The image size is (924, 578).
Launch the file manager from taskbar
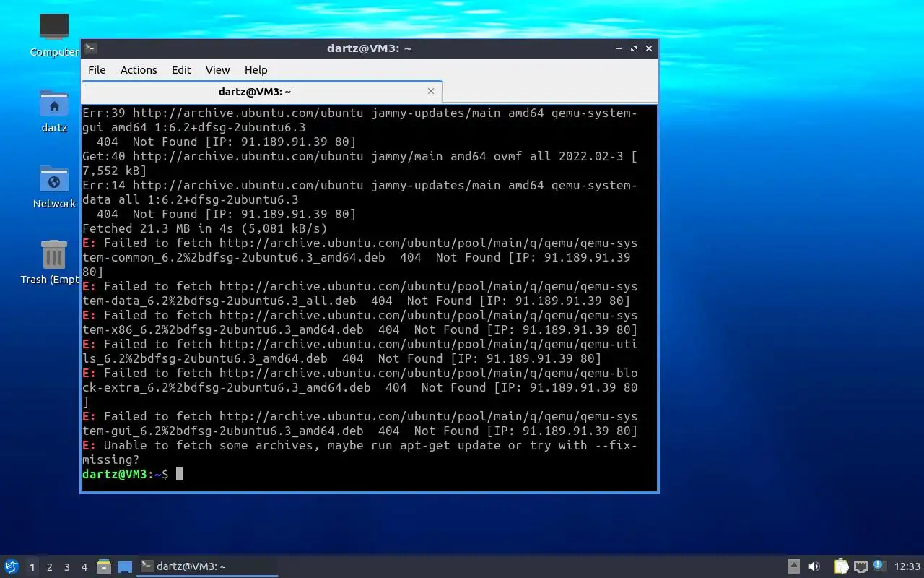tap(104, 566)
